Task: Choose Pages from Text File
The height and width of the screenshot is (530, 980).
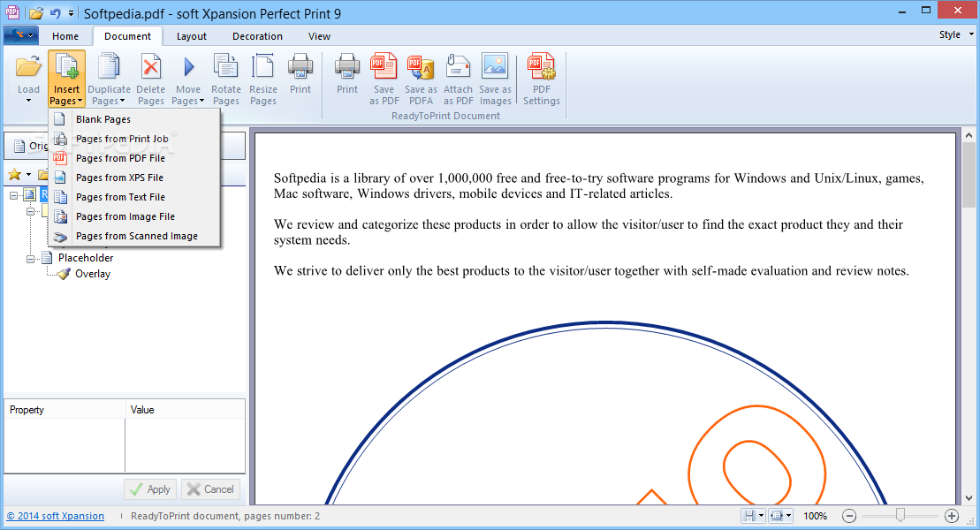Action: [x=134, y=197]
